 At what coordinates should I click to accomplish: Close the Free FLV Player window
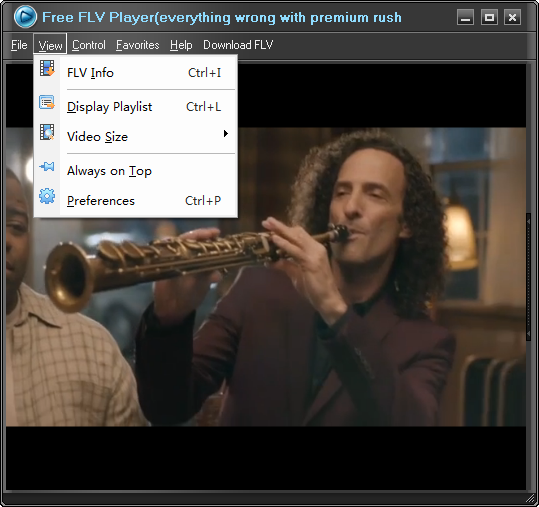coord(513,17)
